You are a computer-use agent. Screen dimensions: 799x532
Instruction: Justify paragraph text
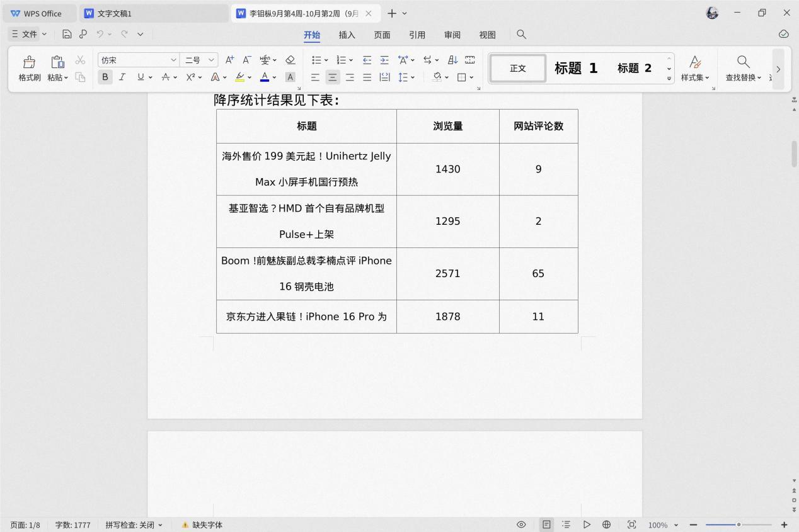367,77
